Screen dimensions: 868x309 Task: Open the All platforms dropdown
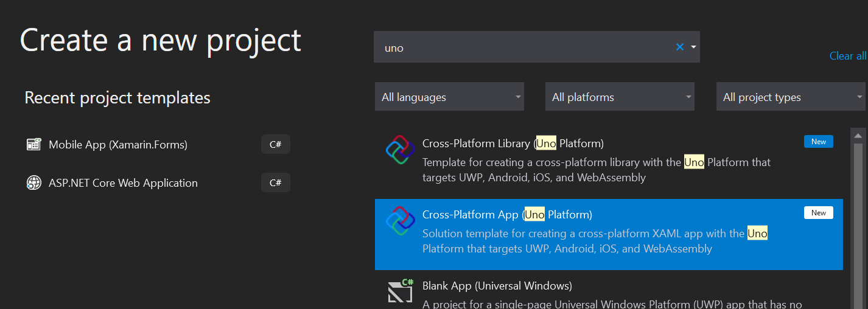[x=620, y=97]
